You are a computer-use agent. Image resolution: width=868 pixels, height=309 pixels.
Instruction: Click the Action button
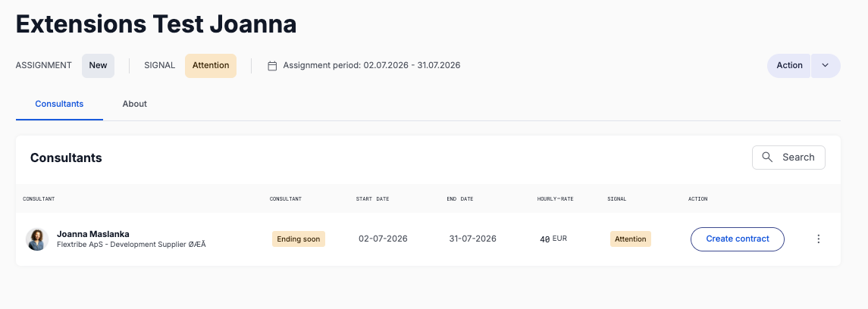pos(789,66)
